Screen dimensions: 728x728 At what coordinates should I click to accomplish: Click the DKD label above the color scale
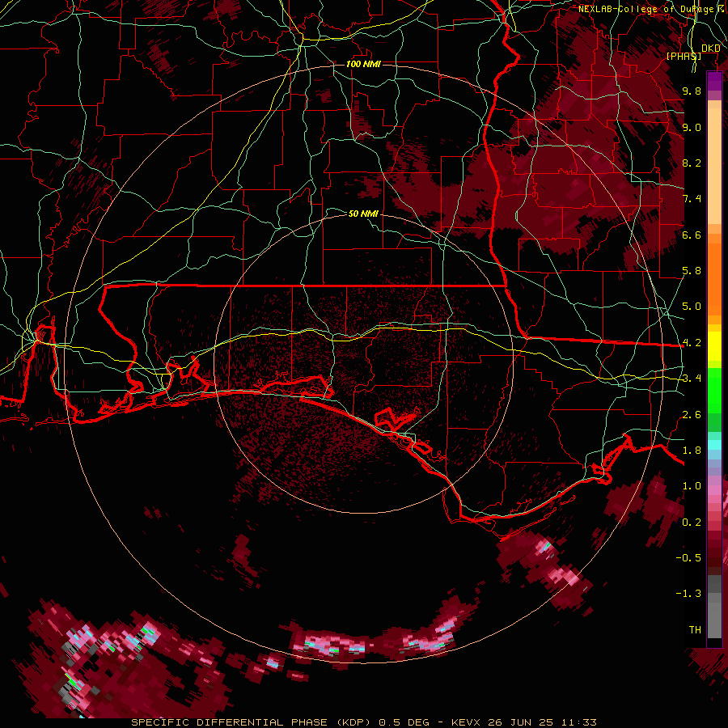pyautogui.click(x=711, y=48)
